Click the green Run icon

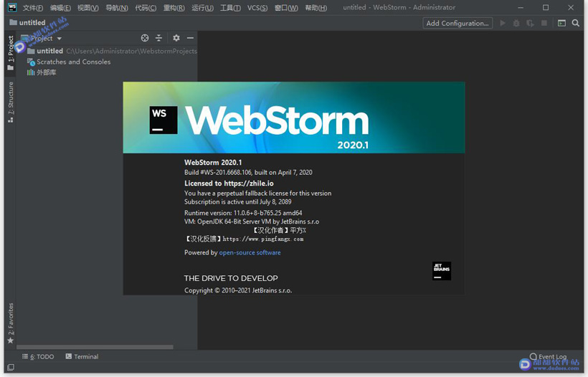[x=503, y=23]
